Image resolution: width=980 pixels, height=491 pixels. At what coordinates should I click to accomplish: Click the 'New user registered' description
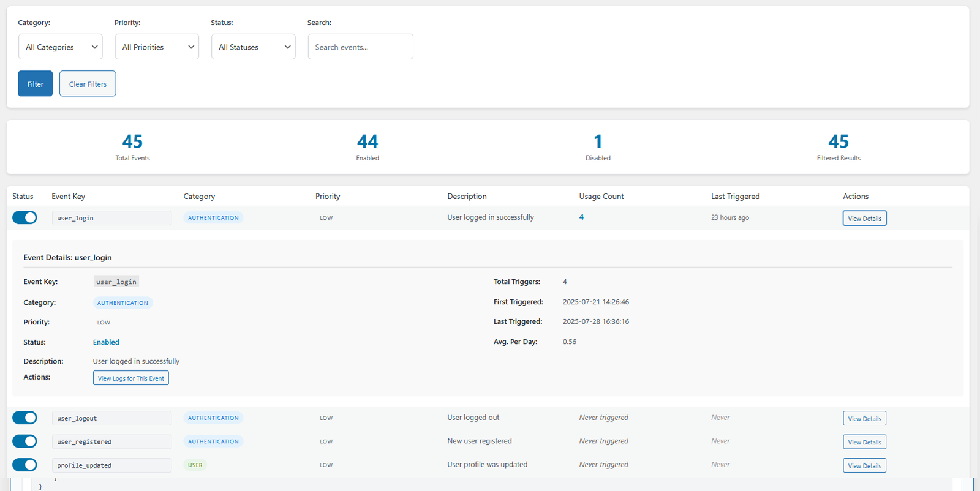pyautogui.click(x=480, y=441)
